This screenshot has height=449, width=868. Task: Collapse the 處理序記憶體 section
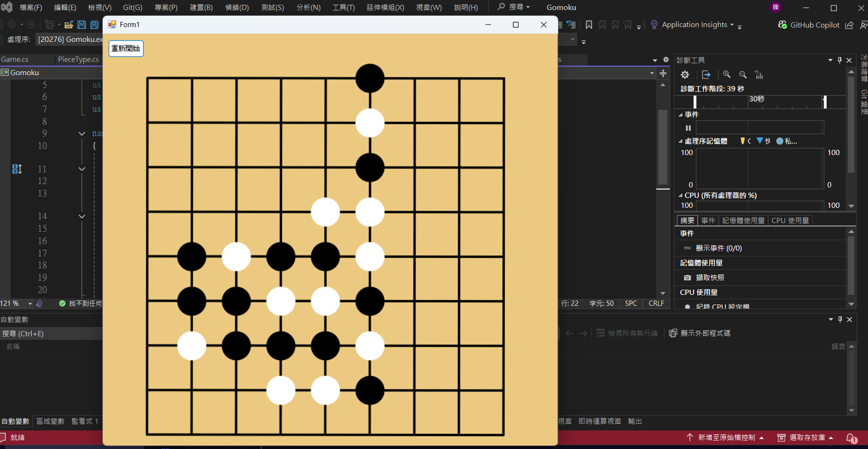tap(680, 141)
